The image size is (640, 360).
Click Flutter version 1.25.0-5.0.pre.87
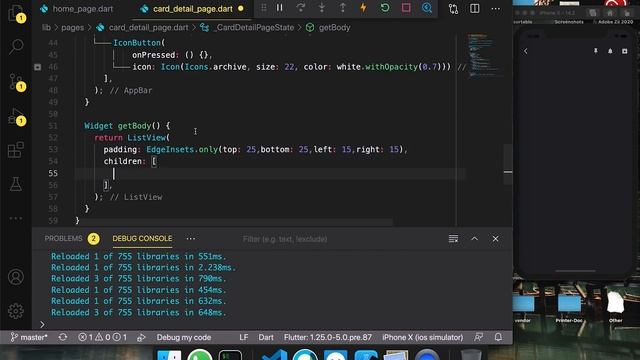(328, 337)
